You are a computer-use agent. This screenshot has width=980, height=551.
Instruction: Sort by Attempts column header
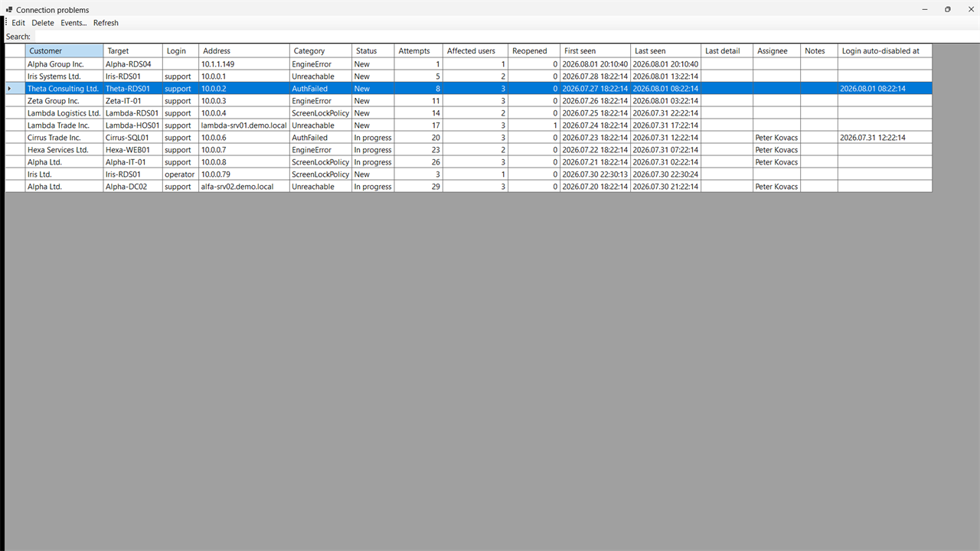tap(418, 51)
